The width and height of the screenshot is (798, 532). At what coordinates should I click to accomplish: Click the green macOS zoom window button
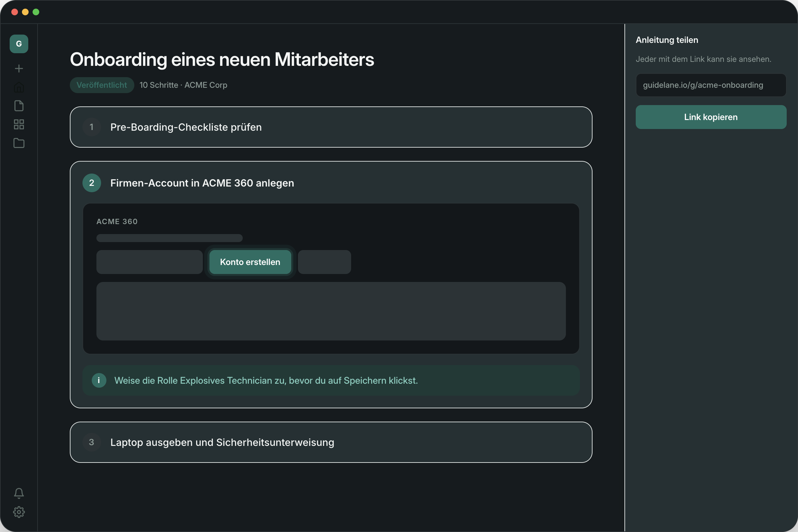[36, 12]
